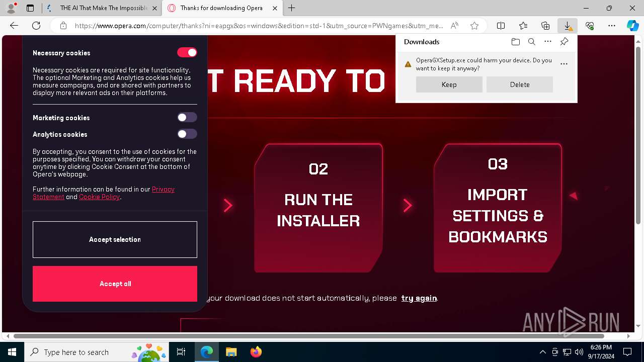Image resolution: width=644 pixels, height=362 pixels.
Task: Open Windows Start menu
Action: click(x=12, y=352)
